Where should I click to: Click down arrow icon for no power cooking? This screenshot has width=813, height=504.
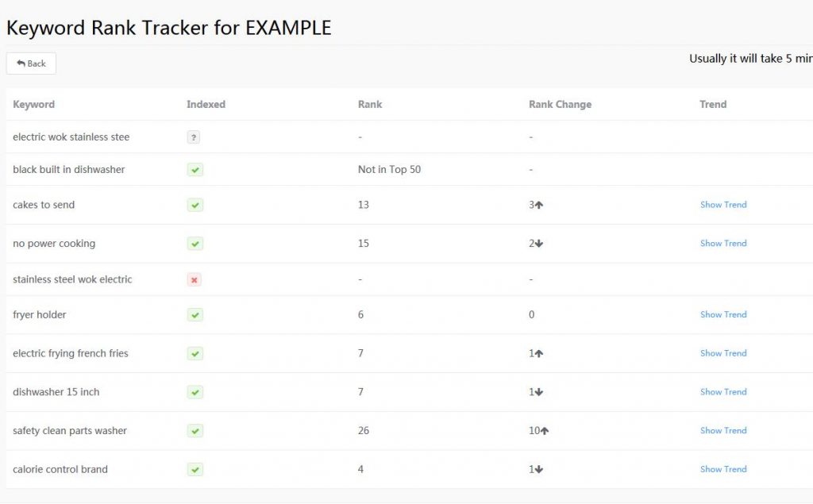[x=539, y=244]
